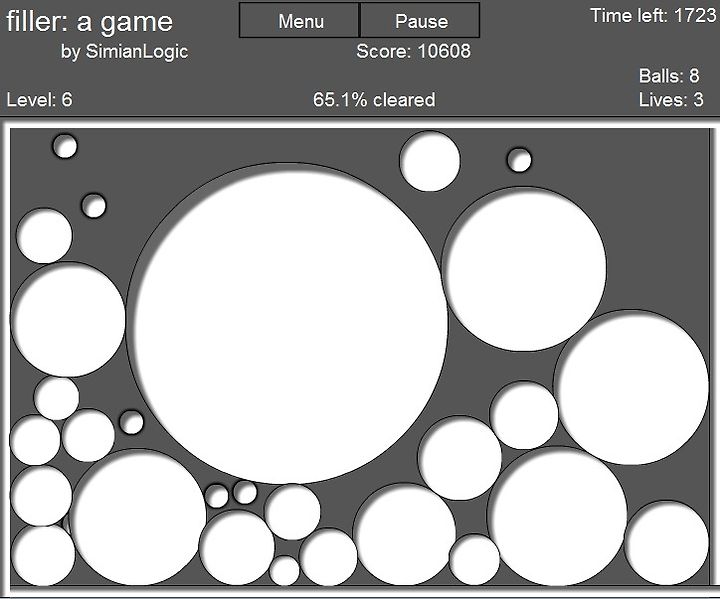The height and width of the screenshot is (599, 720).
Task: Click the 'filler: a game' title
Action: tap(90, 22)
